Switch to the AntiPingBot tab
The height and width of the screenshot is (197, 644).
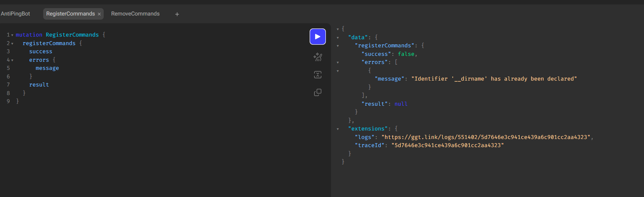click(16, 14)
